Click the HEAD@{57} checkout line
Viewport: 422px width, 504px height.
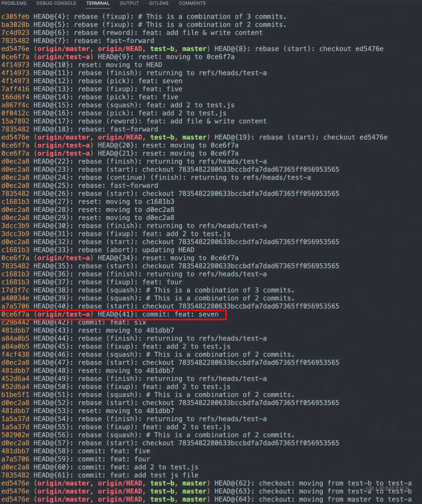(170, 443)
